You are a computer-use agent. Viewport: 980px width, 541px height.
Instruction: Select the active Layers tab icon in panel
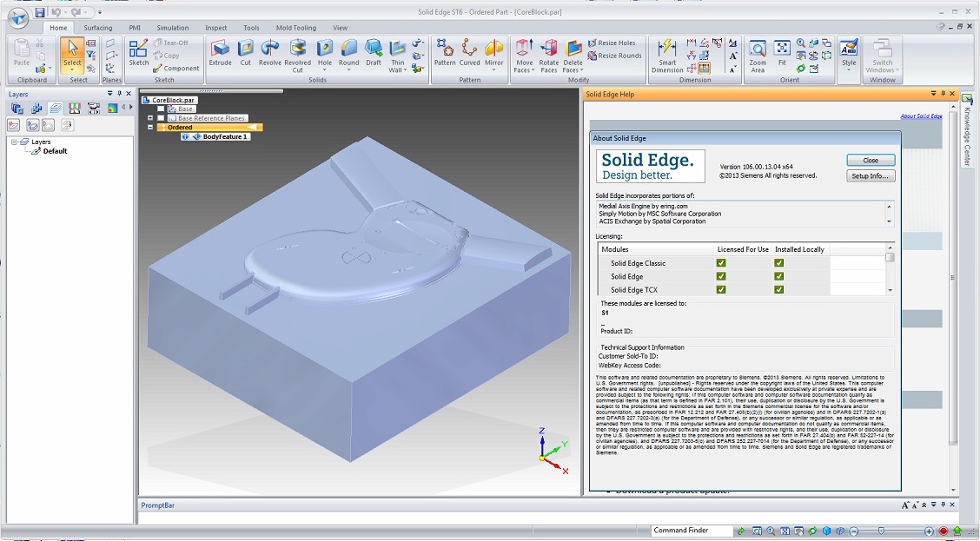pyautogui.click(x=56, y=108)
